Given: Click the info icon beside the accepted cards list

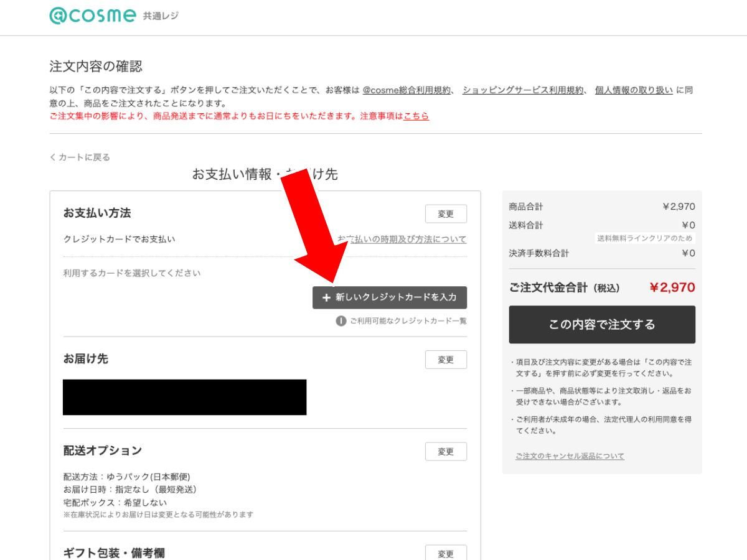Looking at the screenshot, I should pos(341,321).
